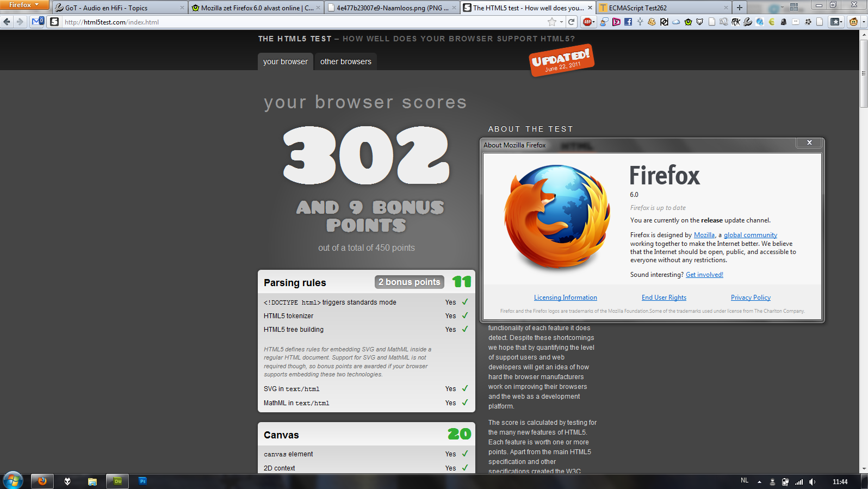This screenshot has width=868, height=489.
Task: Open the chat people toolbar icon
Action: coord(604,22)
